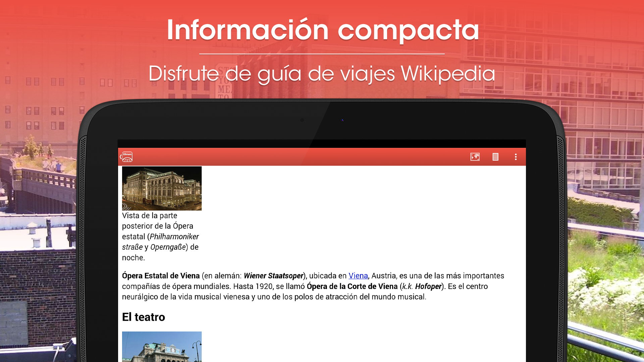
Task: Click the Información compacta headline
Action: [x=323, y=30]
